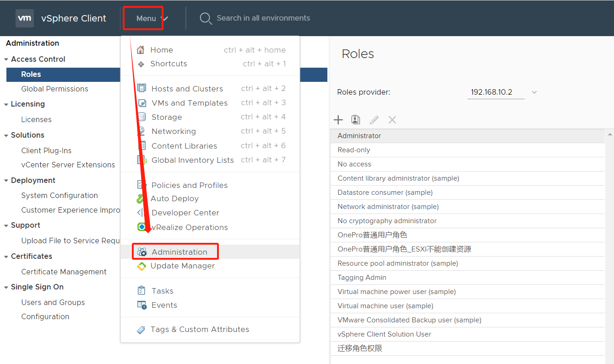This screenshot has width=614, height=364.
Task: Click the Tags & Custom Attributes tag icon
Action: coord(141,330)
